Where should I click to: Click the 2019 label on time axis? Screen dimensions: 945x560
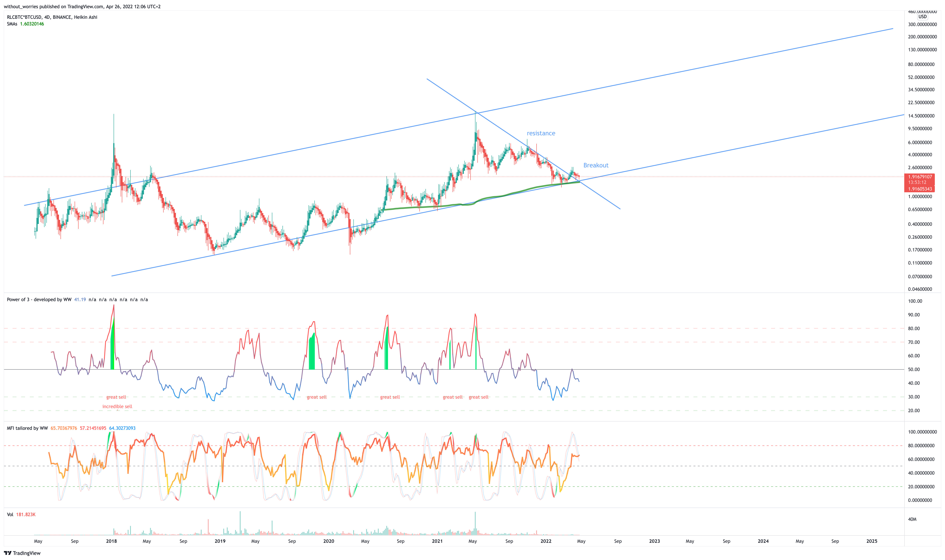coord(220,541)
